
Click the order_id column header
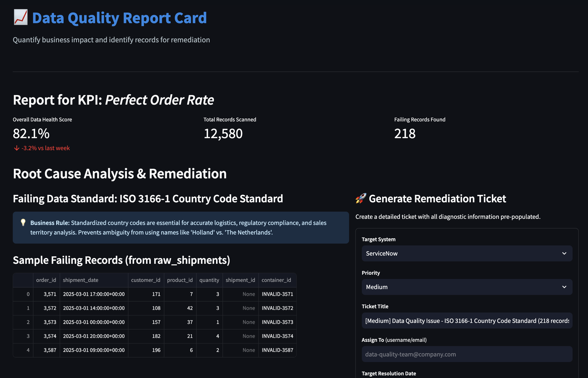pyautogui.click(x=46, y=280)
